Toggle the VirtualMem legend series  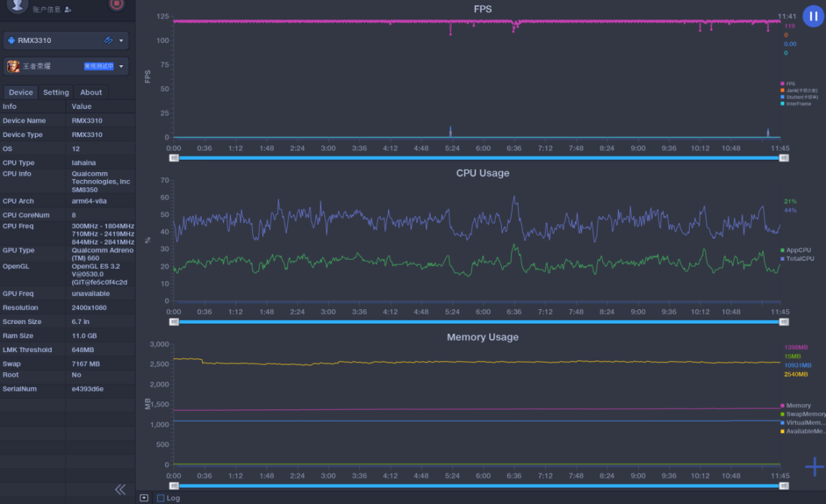tap(802, 422)
